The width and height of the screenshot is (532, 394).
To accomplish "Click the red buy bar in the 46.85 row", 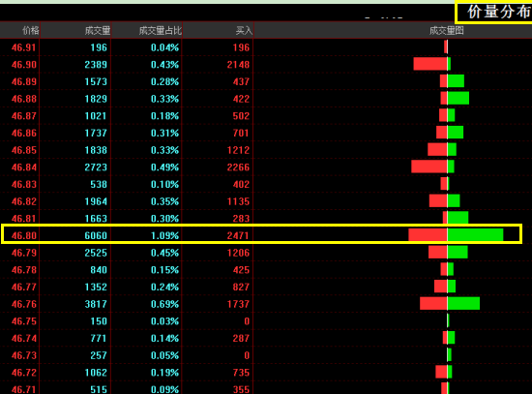I will [437, 149].
